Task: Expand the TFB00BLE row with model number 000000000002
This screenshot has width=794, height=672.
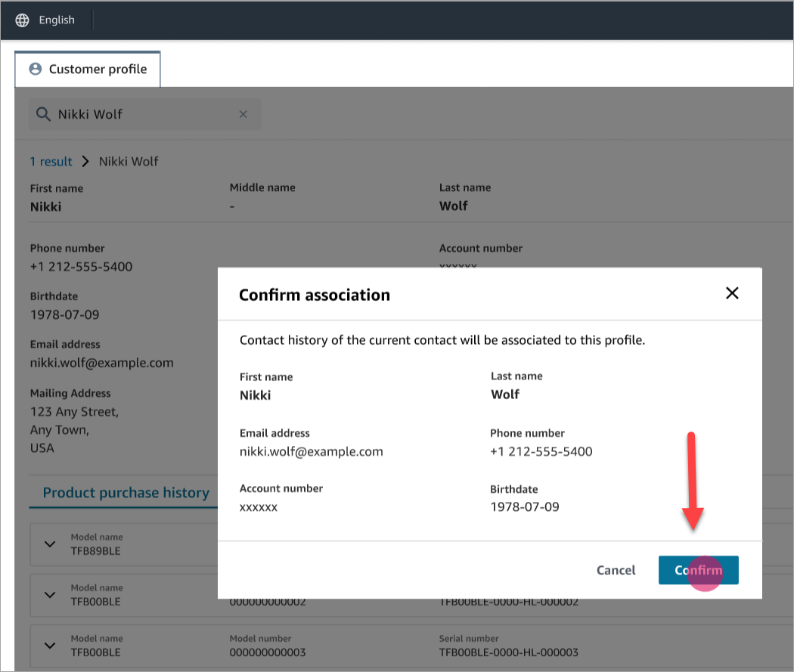Action: [x=50, y=595]
